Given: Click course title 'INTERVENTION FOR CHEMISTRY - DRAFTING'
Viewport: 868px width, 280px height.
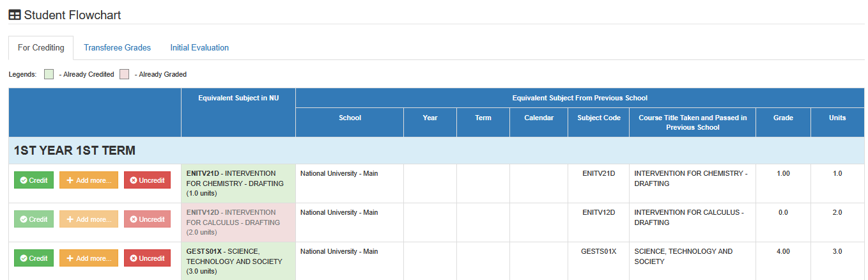Looking at the screenshot, I should pos(690,178).
